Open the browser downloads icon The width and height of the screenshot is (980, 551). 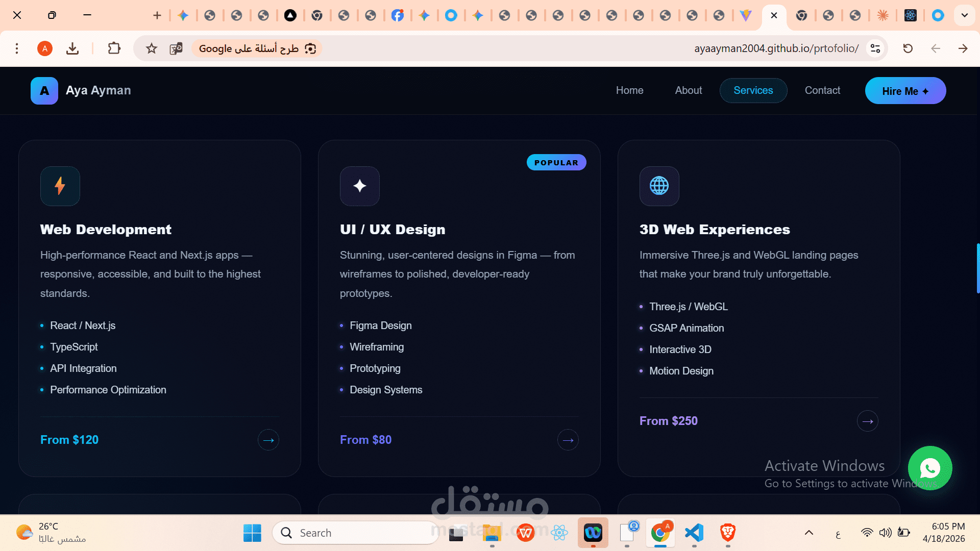coord(72,48)
